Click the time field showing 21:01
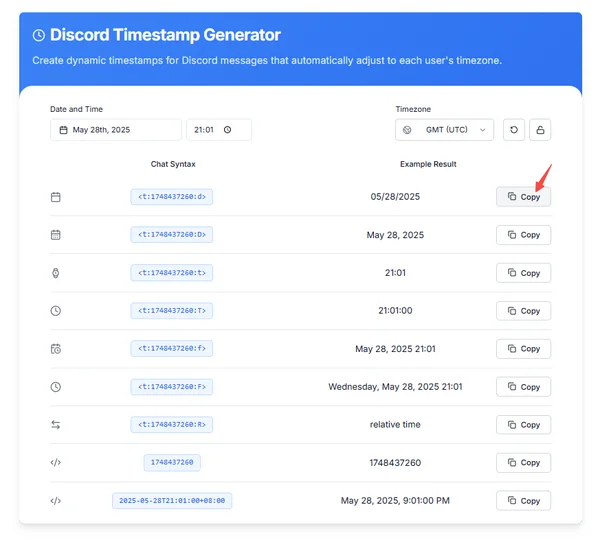This screenshot has width=600, height=540. pos(219,130)
